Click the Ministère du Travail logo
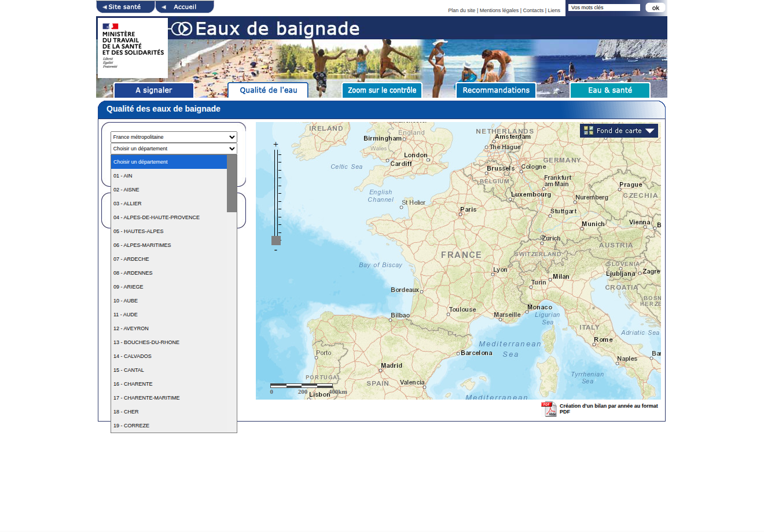Image resolution: width=764 pixels, height=532 pixels. click(x=133, y=48)
